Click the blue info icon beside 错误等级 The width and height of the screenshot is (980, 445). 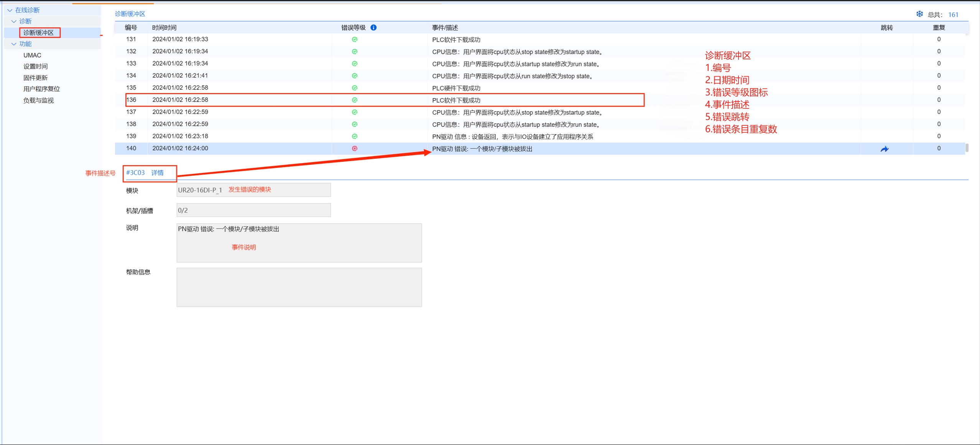click(373, 28)
